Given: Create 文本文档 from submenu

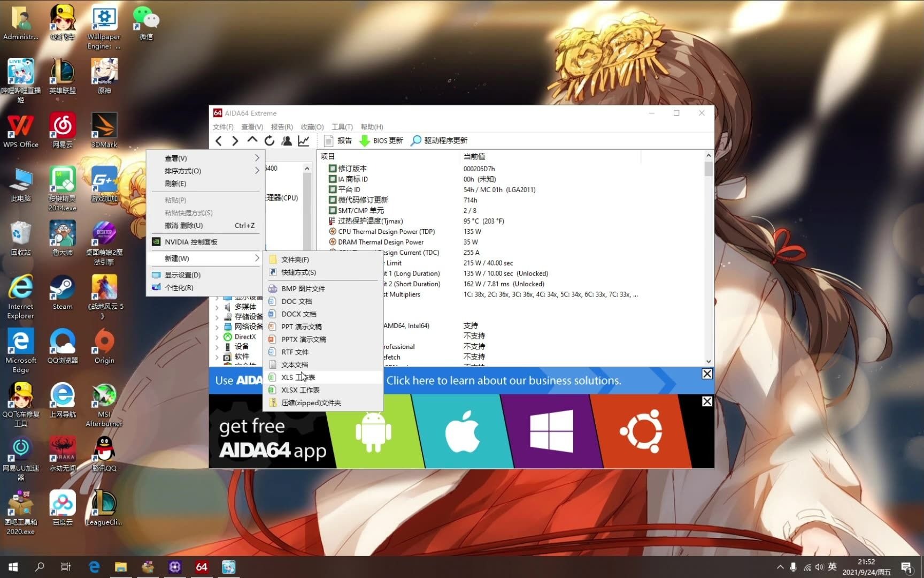Looking at the screenshot, I should click(x=324, y=365).
